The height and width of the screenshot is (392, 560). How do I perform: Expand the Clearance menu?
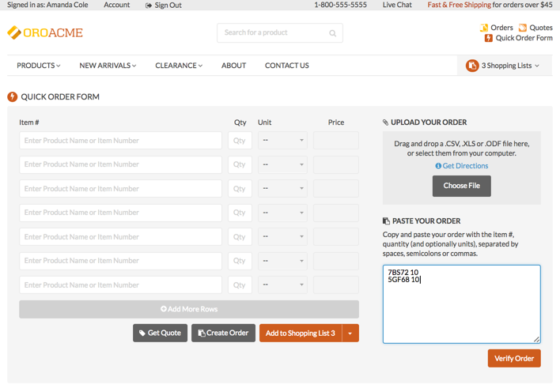[179, 66]
